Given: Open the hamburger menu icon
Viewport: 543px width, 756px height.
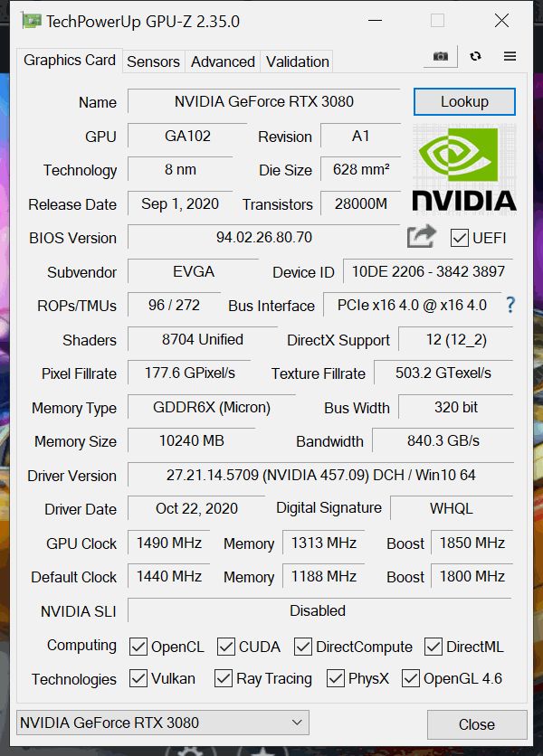Looking at the screenshot, I should (510, 56).
